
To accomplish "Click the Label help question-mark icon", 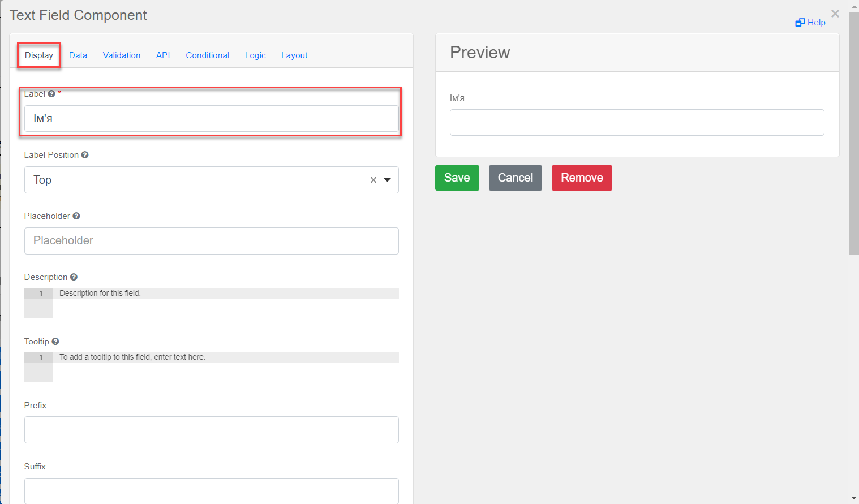I will [x=51, y=94].
